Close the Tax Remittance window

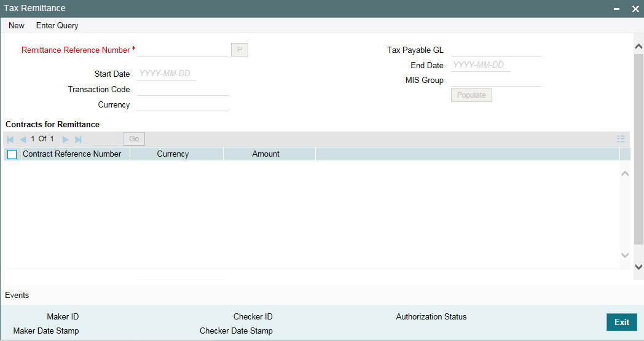click(x=635, y=9)
